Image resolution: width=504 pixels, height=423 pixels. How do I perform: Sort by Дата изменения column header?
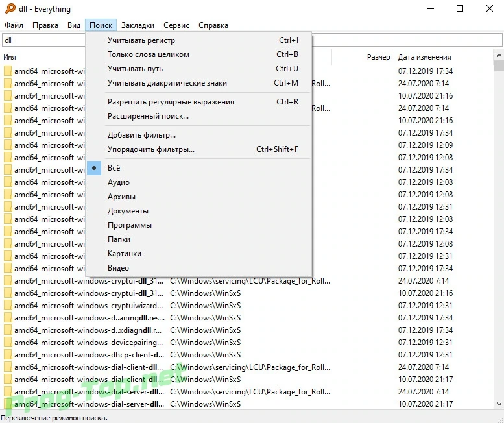click(x=424, y=57)
